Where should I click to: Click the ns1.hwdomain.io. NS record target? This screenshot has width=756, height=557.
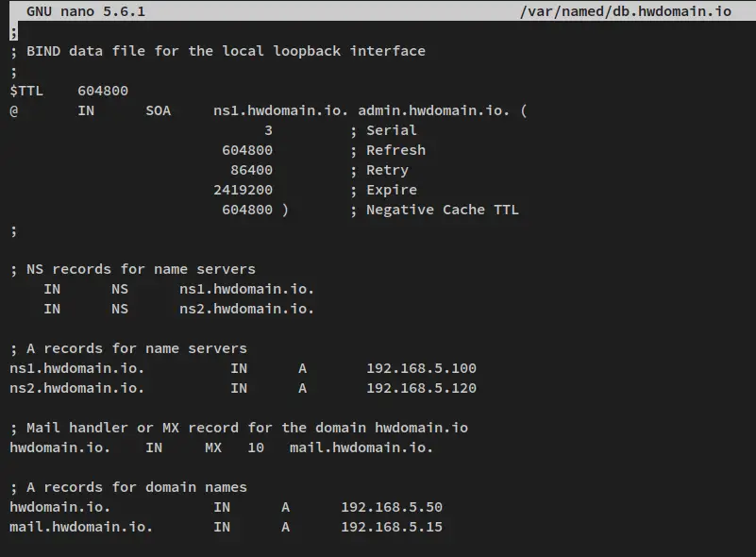[247, 289]
